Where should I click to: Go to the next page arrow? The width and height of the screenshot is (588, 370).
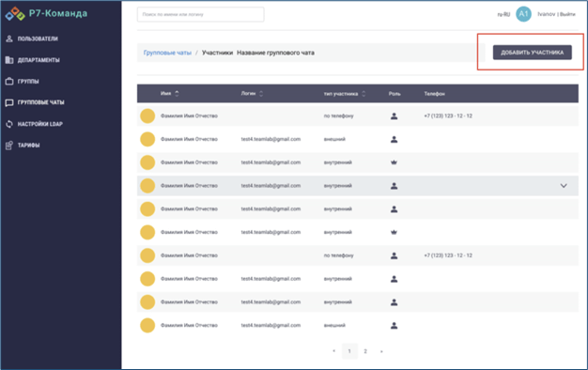(x=381, y=351)
